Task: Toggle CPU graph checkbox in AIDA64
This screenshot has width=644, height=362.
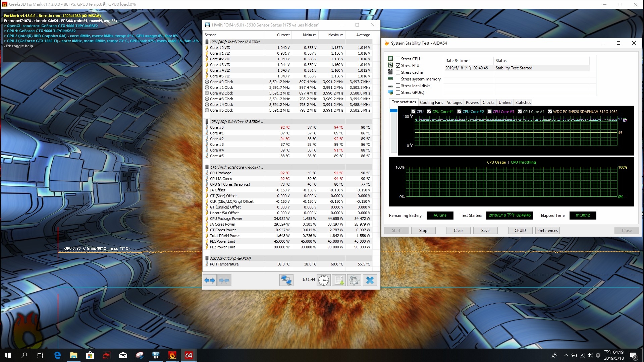Action: pyautogui.click(x=414, y=112)
